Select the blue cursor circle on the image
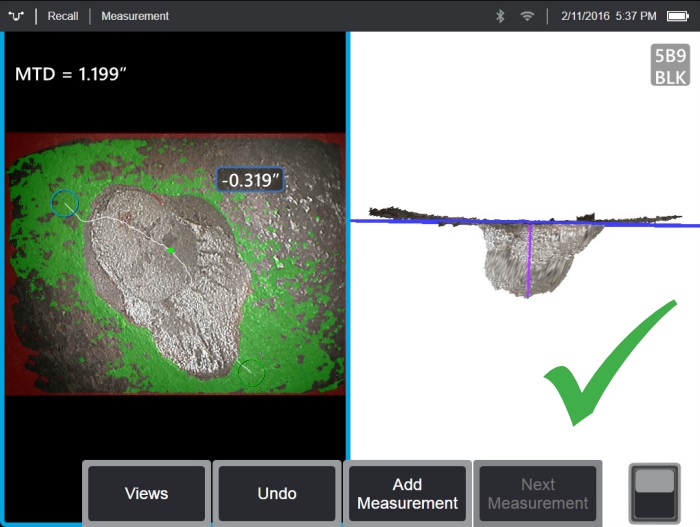700x527 pixels. click(x=65, y=203)
